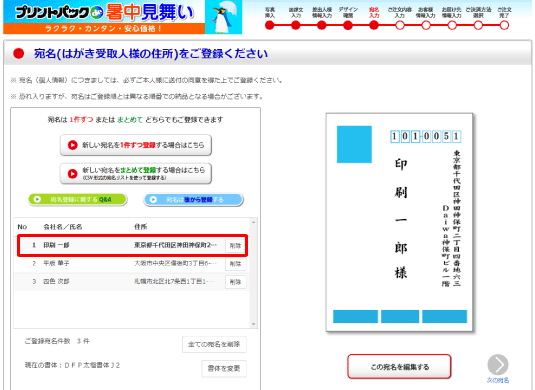Screen dimensions: 535x390
Task: Click the Print Pack penguin mascot image
Action: point(223,17)
